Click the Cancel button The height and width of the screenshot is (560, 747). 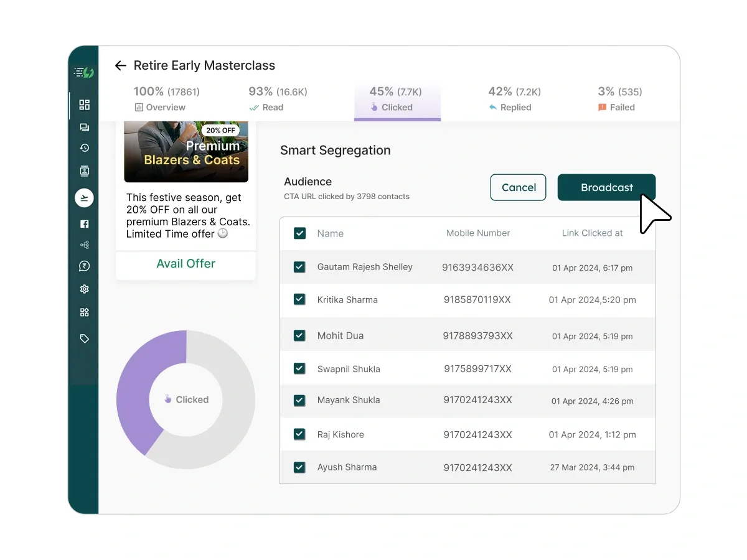(x=519, y=187)
